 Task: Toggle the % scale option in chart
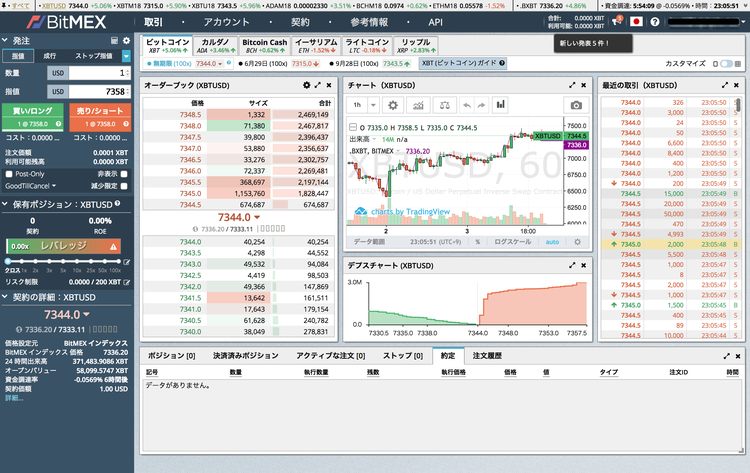point(477,242)
